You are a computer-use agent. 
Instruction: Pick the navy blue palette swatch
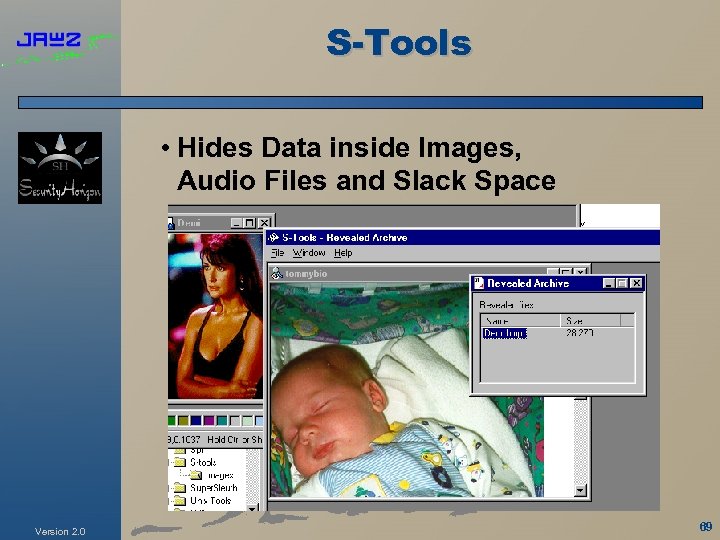point(196,421)
